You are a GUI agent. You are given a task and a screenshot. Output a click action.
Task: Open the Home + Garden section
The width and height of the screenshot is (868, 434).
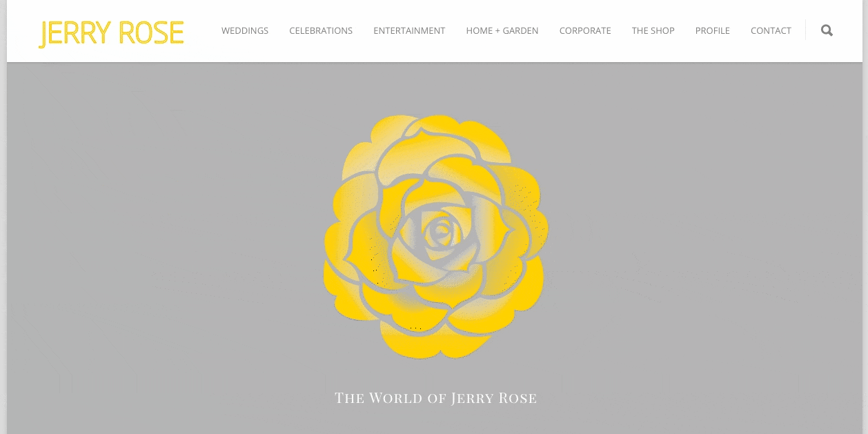(x=502, y=31)
